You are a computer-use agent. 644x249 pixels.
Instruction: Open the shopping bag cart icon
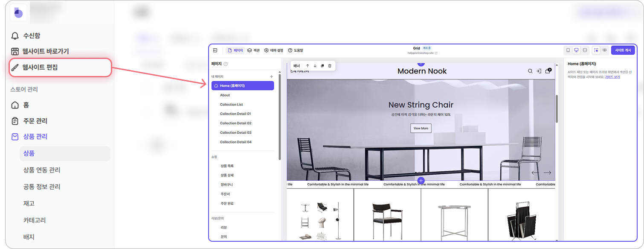[548, 71]
